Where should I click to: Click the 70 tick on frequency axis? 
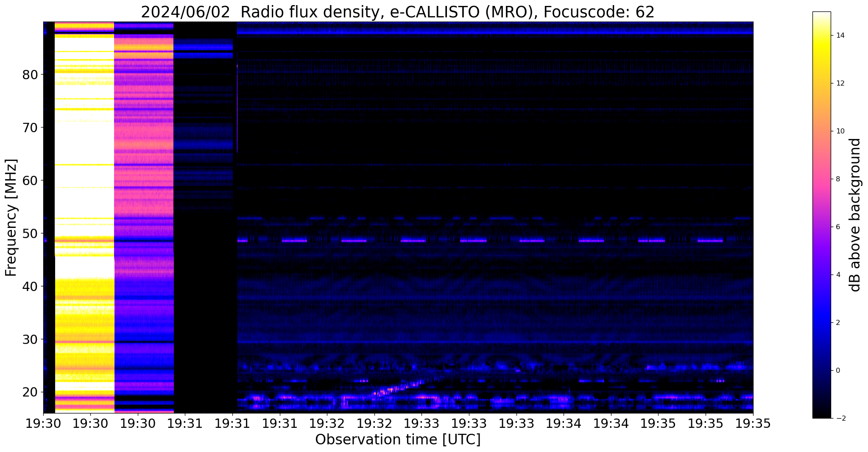point(30,128)
